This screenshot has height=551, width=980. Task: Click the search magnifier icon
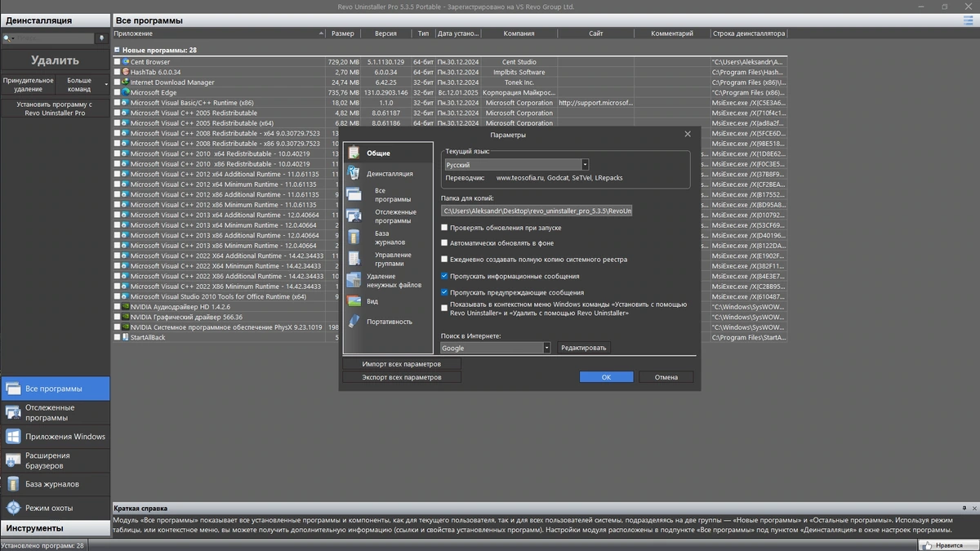point(7,38)
